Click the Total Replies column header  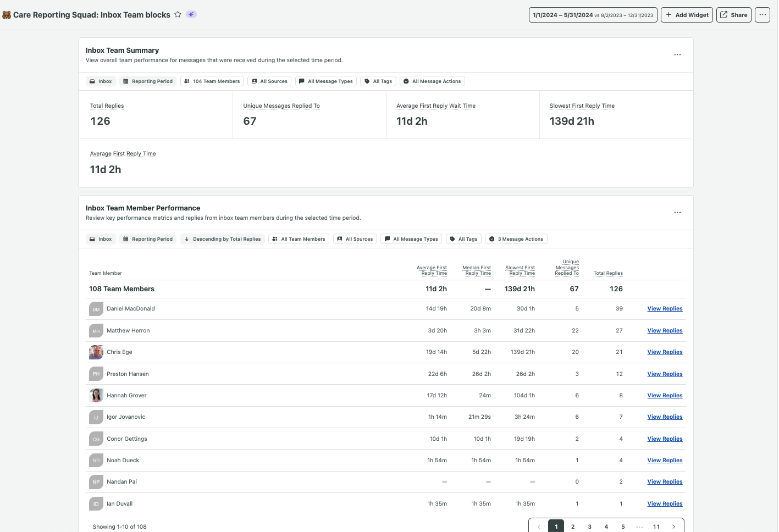(x=608, y=273)
